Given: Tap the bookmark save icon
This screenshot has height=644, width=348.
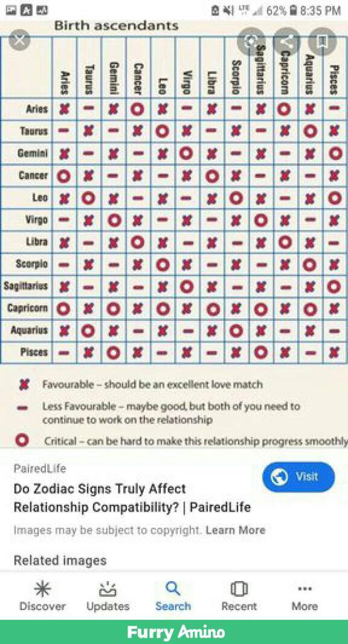Looking at the screenshot, I should [x=322, y=41].
